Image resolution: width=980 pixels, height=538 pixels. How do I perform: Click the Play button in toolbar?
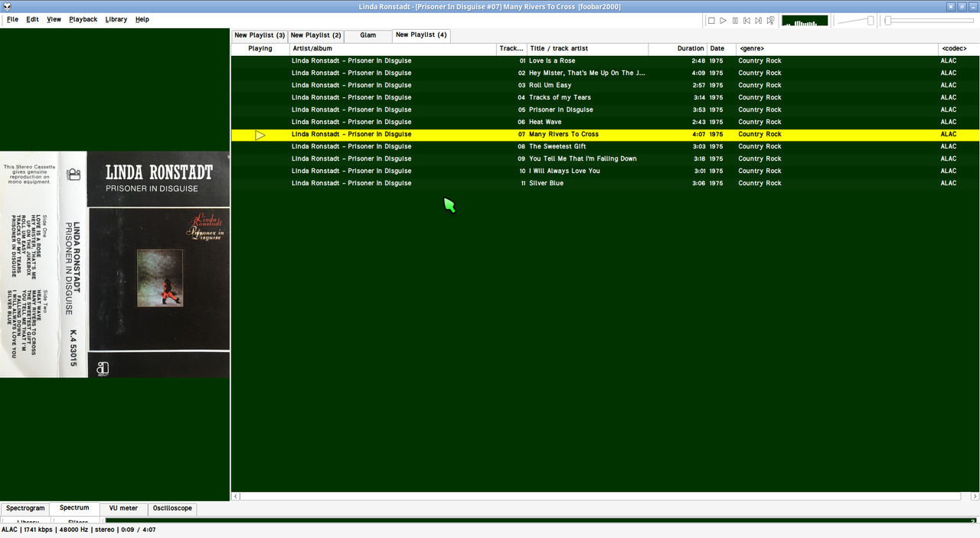723,21
